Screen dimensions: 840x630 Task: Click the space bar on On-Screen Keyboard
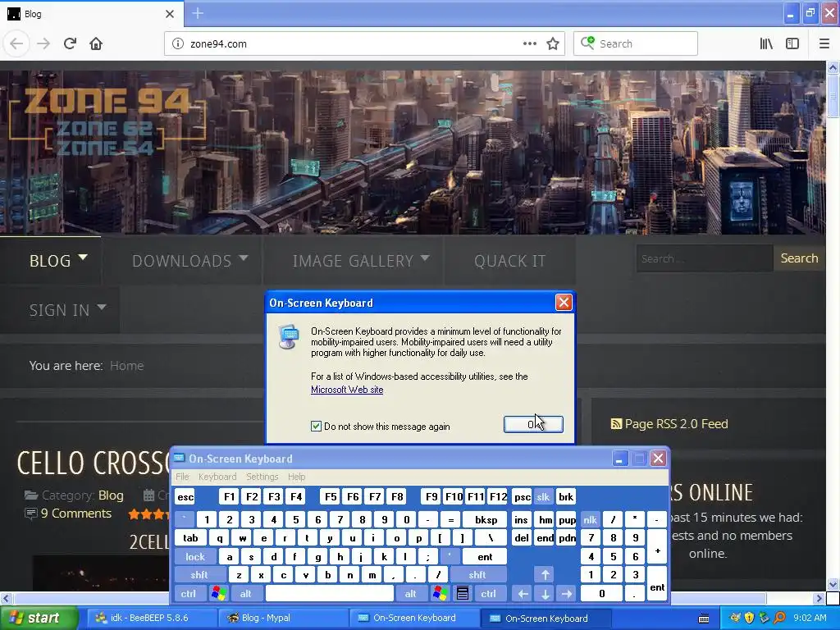pos(330,594)
